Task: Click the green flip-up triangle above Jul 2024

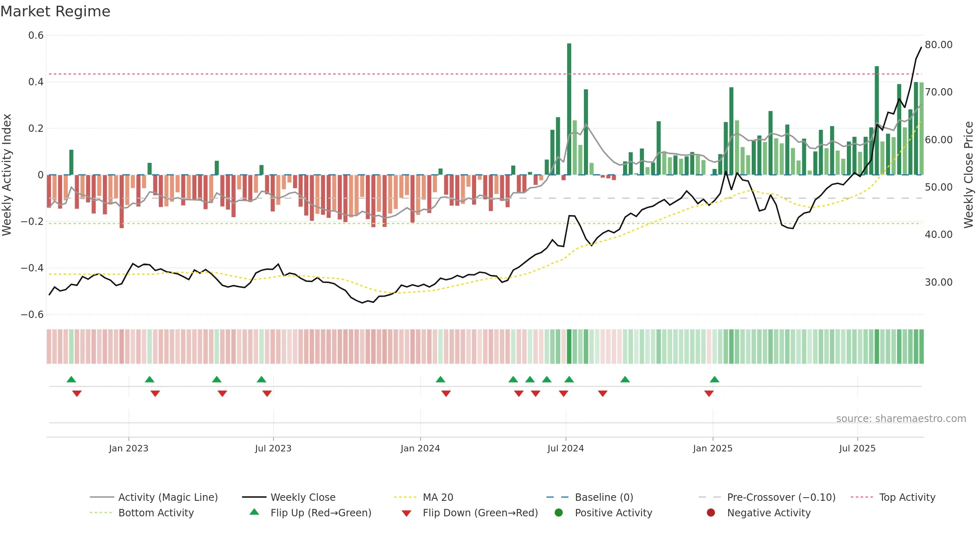Action: 569,380
